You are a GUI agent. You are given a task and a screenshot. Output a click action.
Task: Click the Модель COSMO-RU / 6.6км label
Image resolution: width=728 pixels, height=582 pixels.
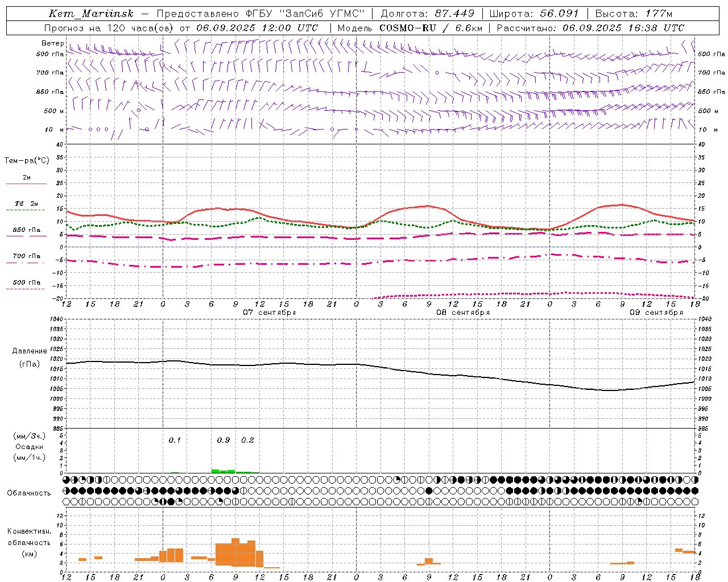pos(409,28)
